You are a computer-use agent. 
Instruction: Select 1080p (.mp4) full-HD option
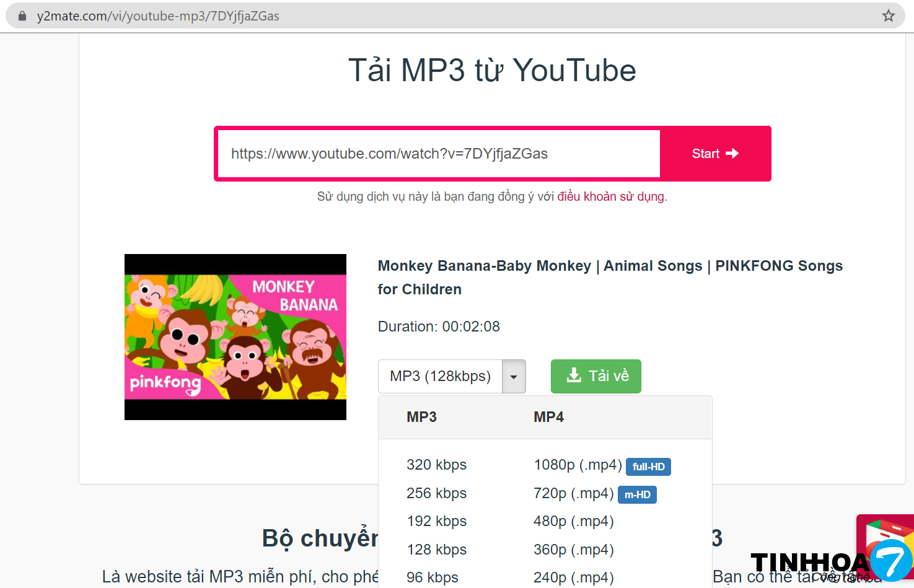point(578,465)
